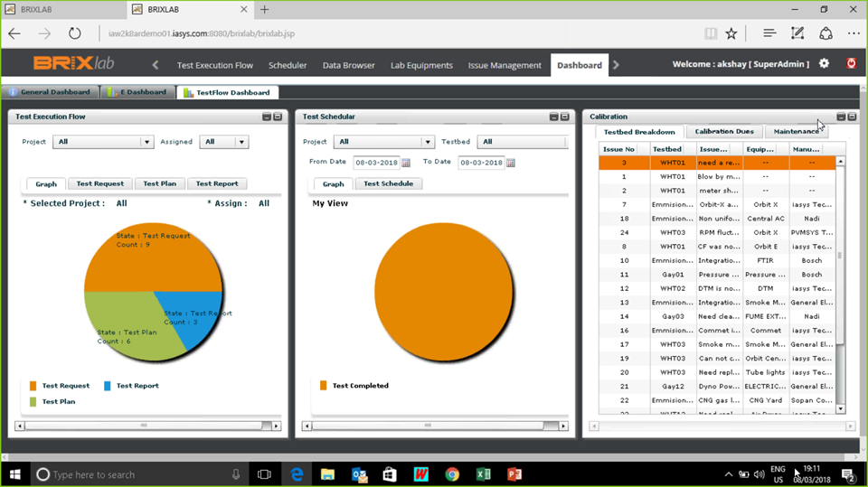This screenshot has height=487, width=868.
Task: Open the Task View icon
Action: (x=265, y=474)
